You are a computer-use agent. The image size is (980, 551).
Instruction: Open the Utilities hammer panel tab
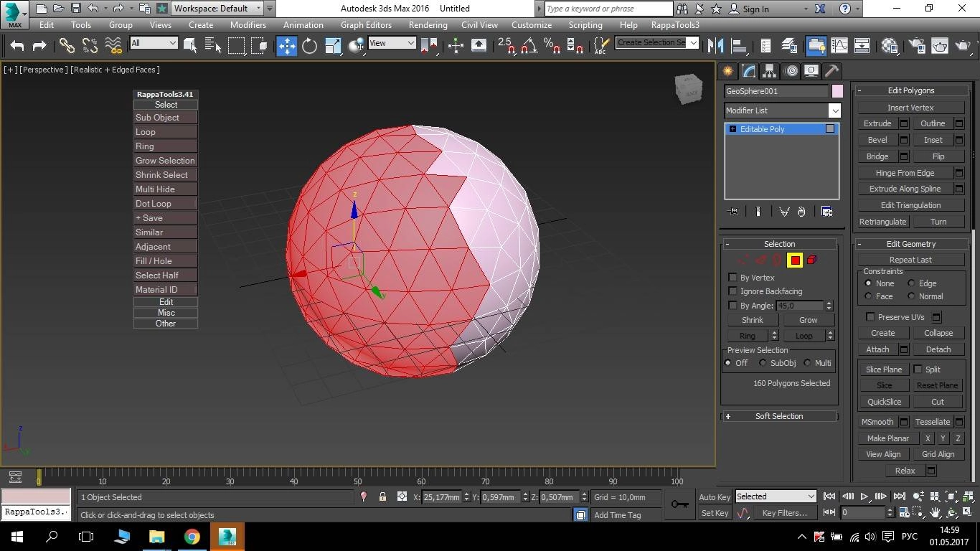(x=831, y=71)
